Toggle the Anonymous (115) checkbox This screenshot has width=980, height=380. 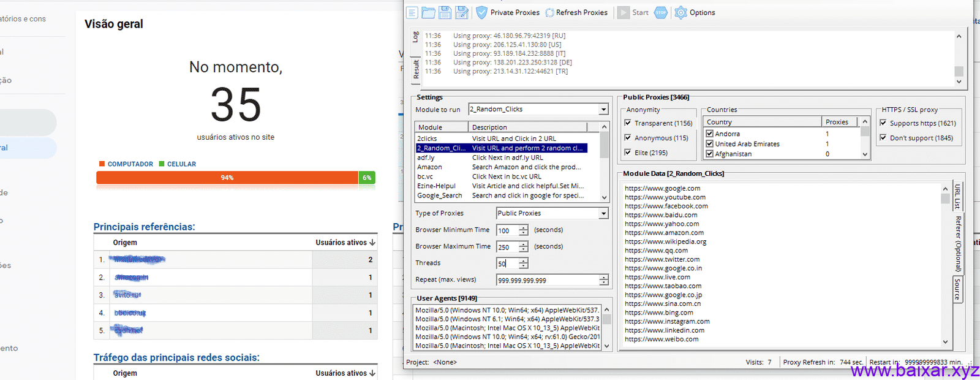point(628,138)
